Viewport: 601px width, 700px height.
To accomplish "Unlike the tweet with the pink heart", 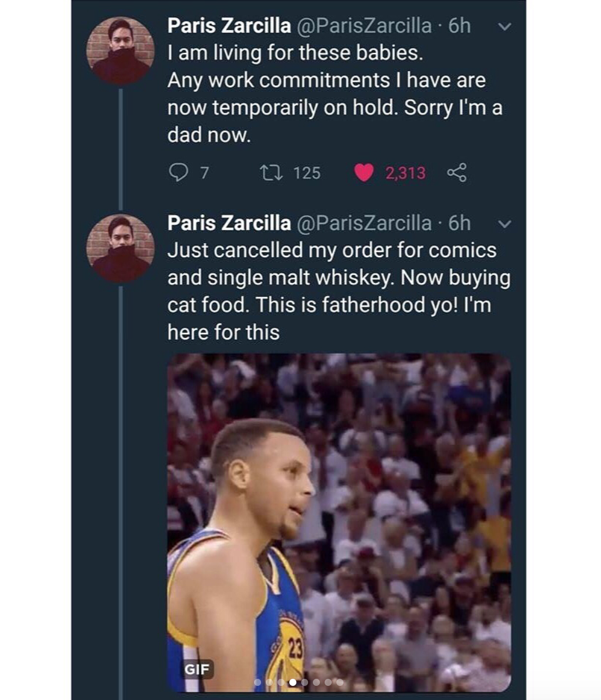I will point(364,172).
